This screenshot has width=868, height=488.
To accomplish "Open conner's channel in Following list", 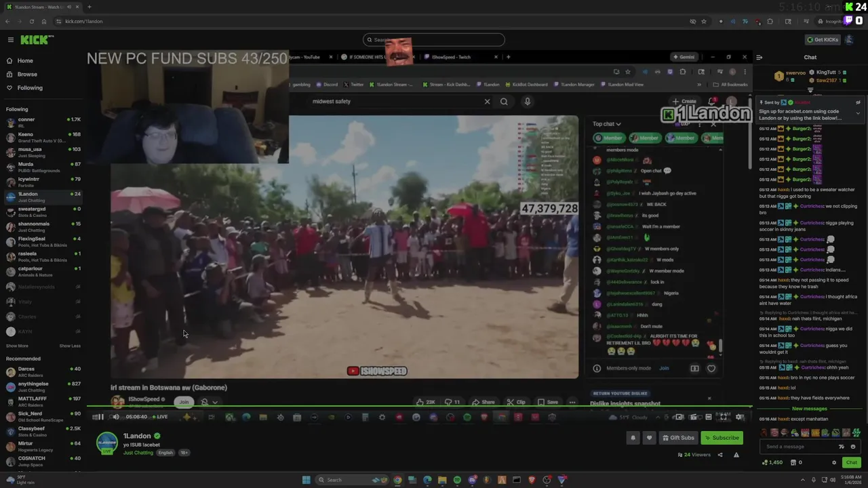I will pos(42,122).
